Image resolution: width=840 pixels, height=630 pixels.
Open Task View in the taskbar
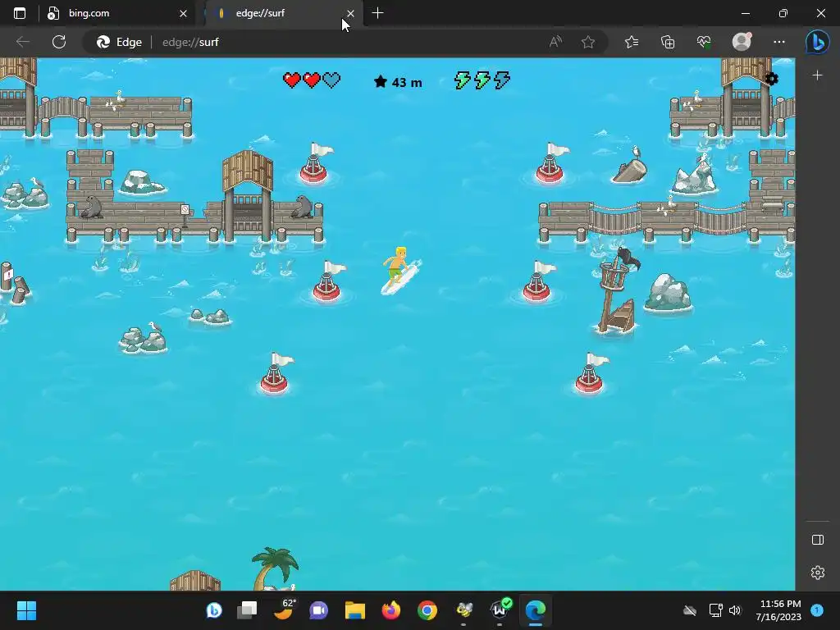point(247,610)
